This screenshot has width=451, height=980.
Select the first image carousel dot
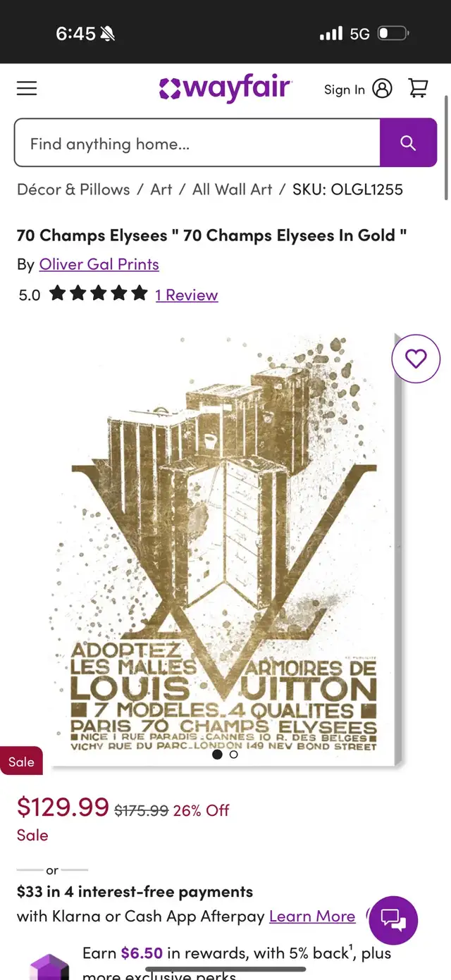[217, 754]
